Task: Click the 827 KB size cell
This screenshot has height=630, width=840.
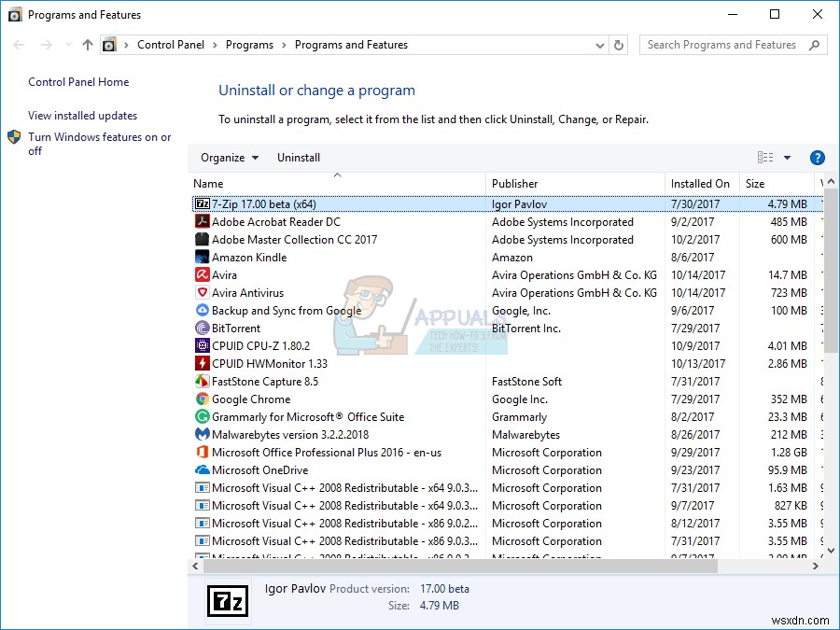Action: click(x=791, y=506)
